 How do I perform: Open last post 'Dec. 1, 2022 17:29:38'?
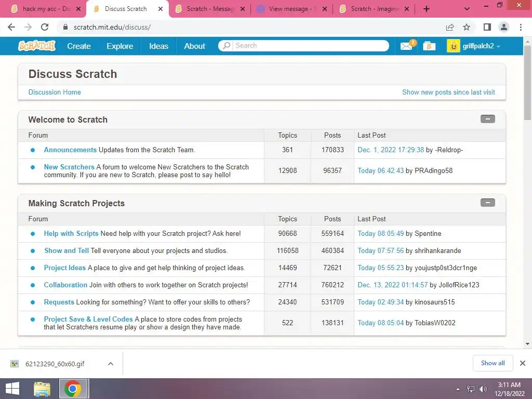pyautogui.click(x=391, y=150)
